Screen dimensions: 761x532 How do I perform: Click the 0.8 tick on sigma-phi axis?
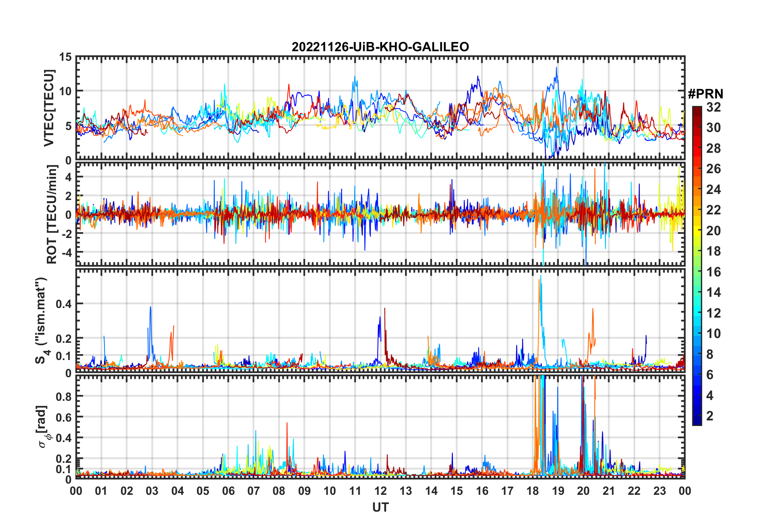(x=63, y=396)
